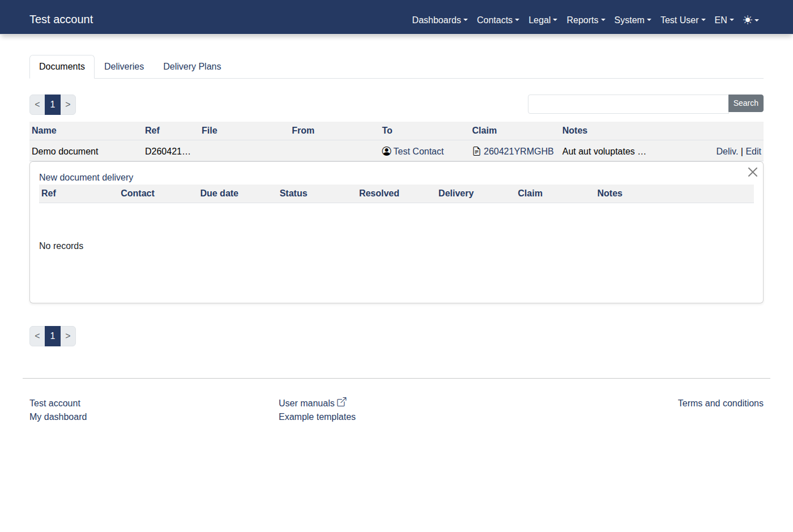Image resolution: width=793 pixels, height=532 pixels.
Task: Open the Test User menu
Action: tap(682, 20)
